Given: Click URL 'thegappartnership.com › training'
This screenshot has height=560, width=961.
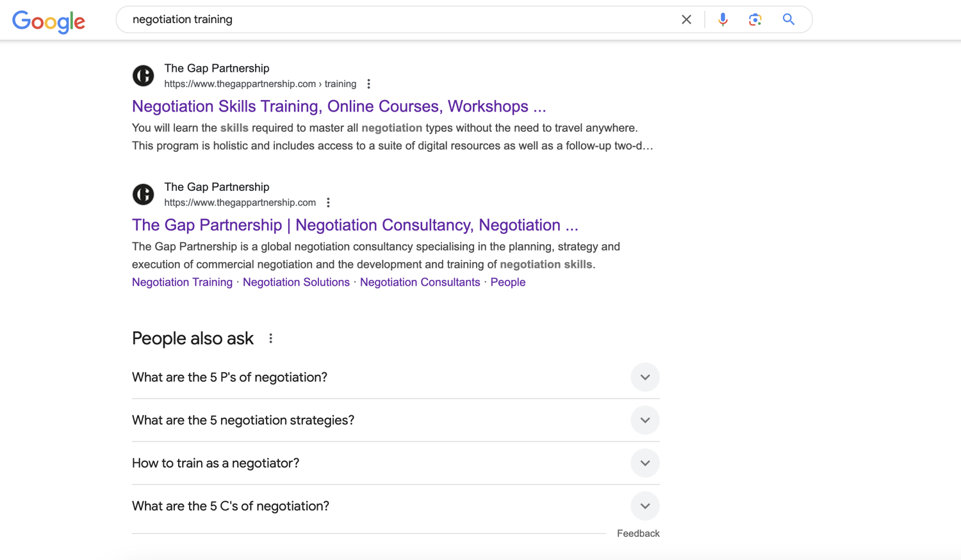Looking at the screenshot, I should pyautogui.click(x=260, y=84).
